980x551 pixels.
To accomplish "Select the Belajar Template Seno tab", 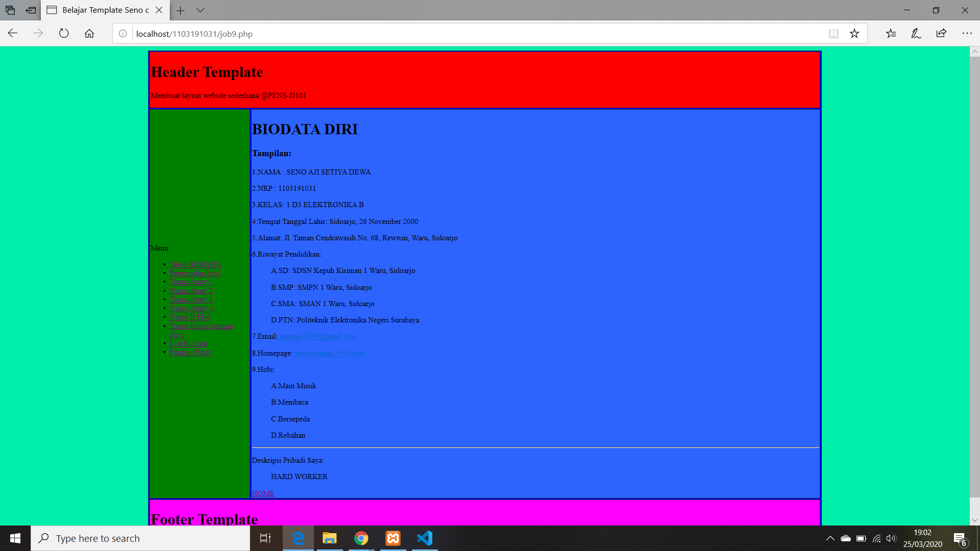I will coord(105,10).
